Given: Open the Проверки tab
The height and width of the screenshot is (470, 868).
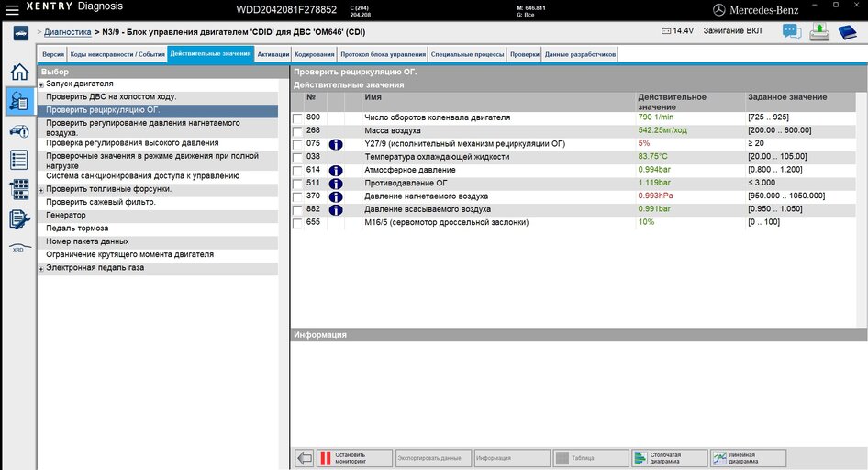Looking at the screenshot, I should pyautogui.click(x=525, y=54).
